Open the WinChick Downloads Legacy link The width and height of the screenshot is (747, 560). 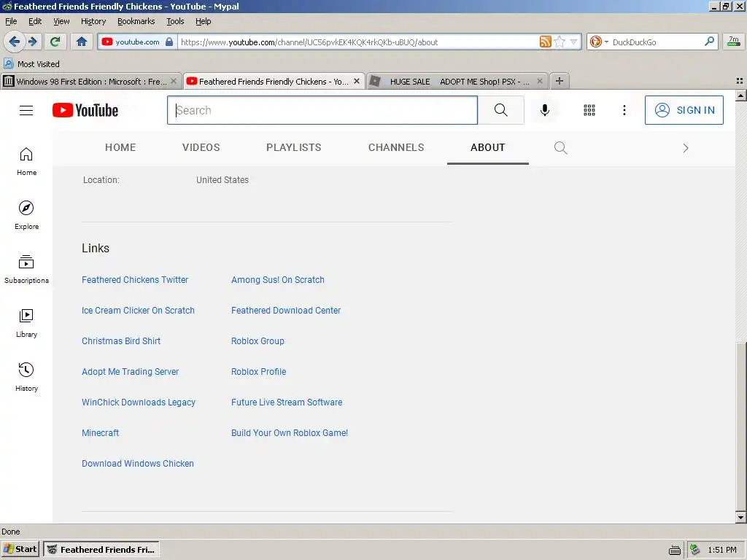click(139, 402)
